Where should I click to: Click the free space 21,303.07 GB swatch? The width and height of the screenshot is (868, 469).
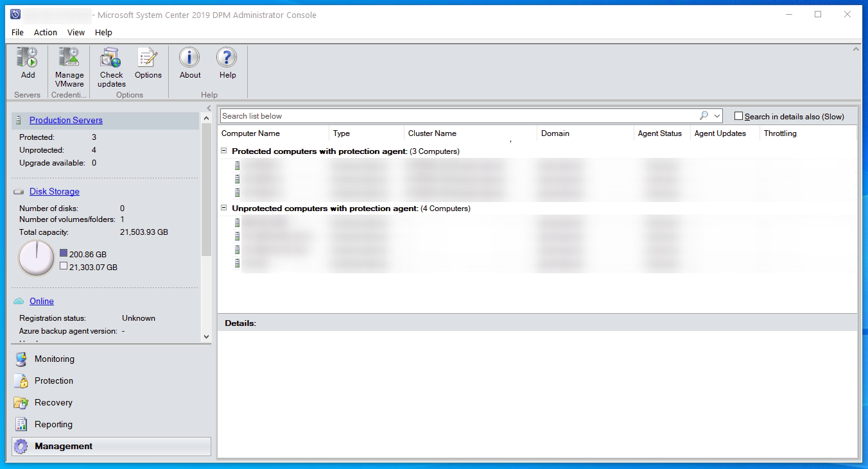(63, 266)
